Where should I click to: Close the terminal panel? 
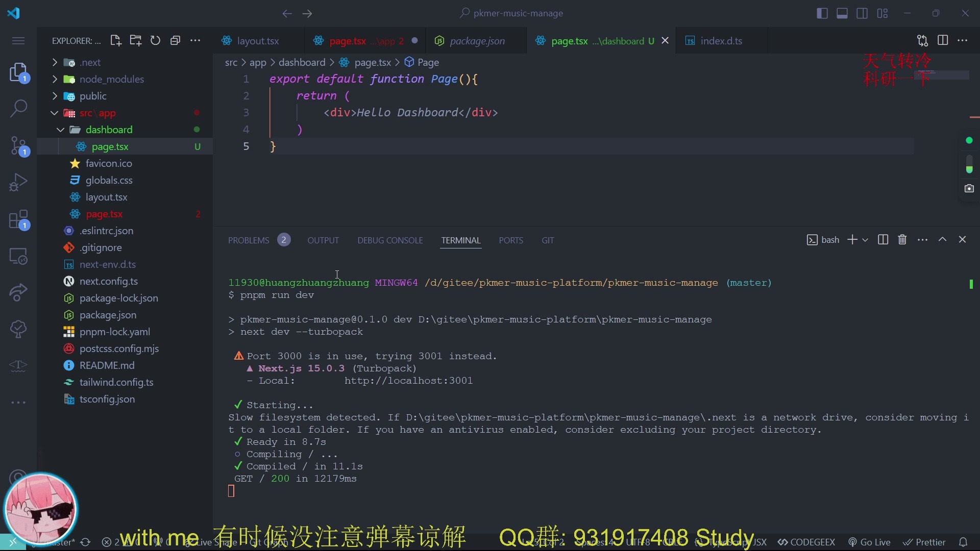pos(963,240)
